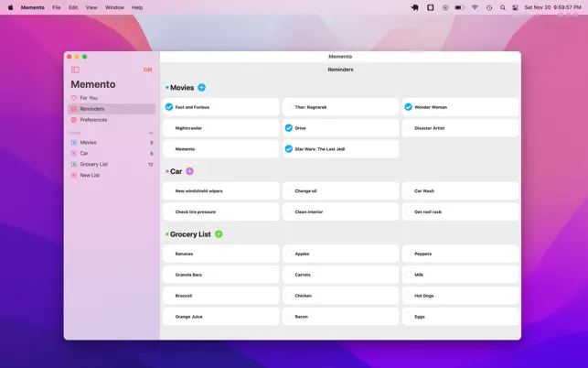Click the battery status icon

pyautogui.click(x=459, y=7)
